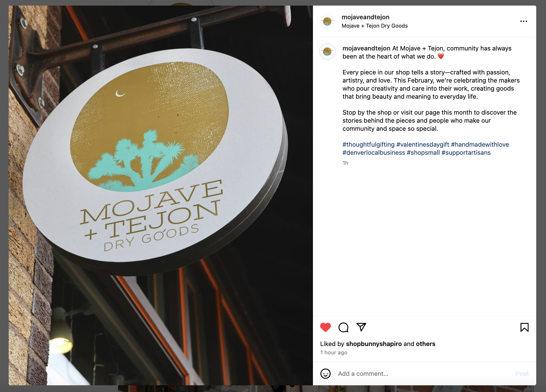Open mojaveandtejon username in header
Viewport: 546px width, 392px height.
365,17
